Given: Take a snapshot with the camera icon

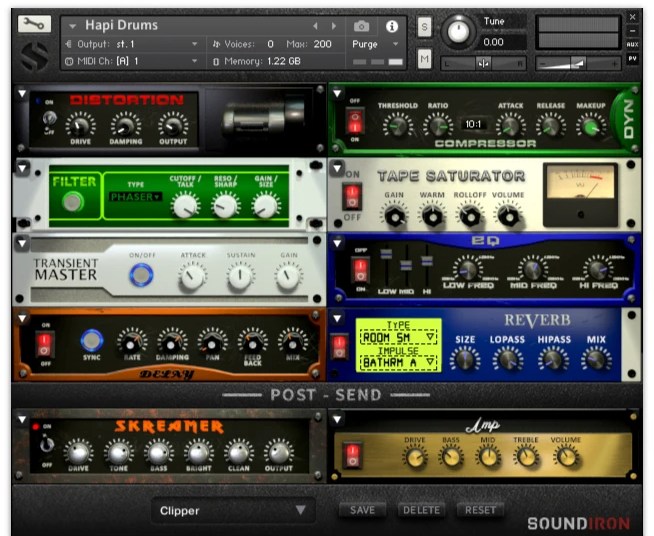Looking at the screenshot, I should [361, 27].
